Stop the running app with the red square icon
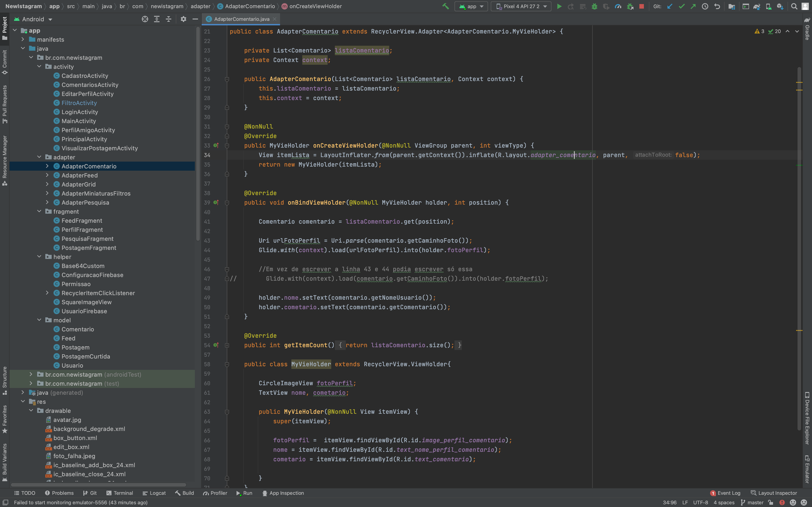Image resolution: width=812 pixels, height=507 pixels. [x=642, y=6]
